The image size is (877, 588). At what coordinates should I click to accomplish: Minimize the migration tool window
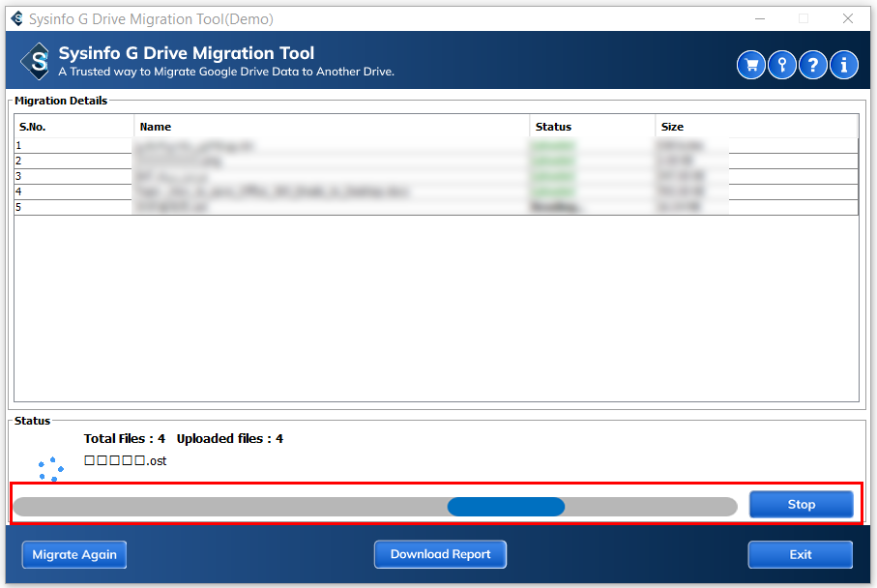tap(760, 19)
